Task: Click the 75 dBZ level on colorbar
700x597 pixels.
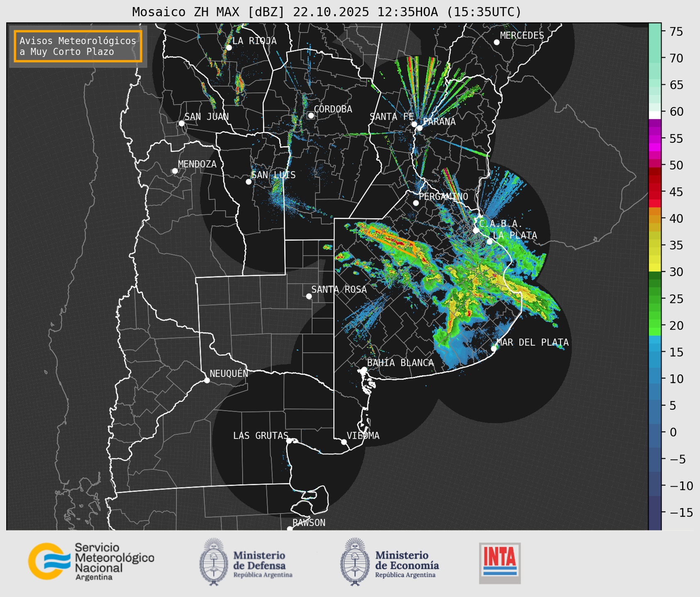Action: [x=655, y=32]
